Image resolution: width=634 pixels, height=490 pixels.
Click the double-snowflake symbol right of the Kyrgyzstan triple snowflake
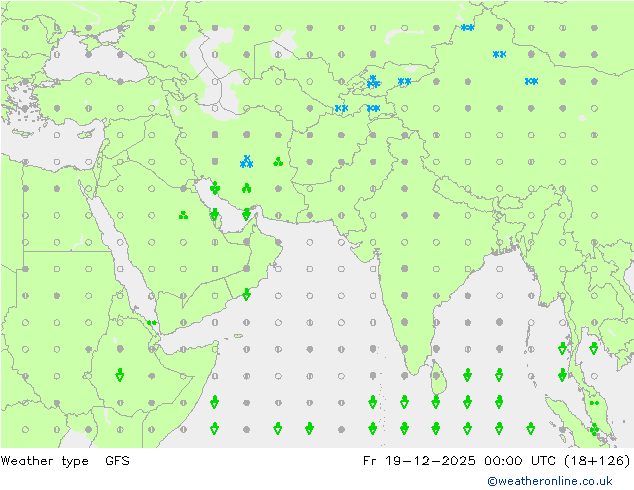pyautogui.click(x=404, y=81)
